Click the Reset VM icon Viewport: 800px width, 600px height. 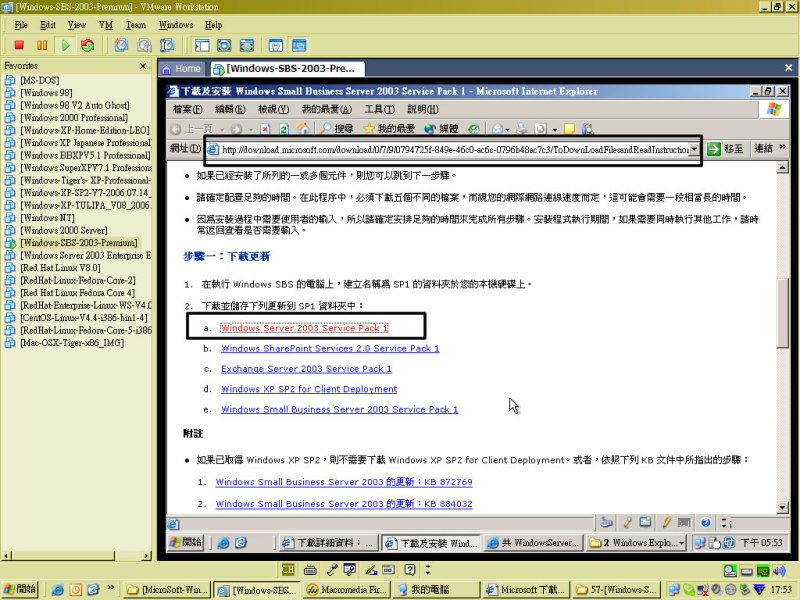pos(88,45)
